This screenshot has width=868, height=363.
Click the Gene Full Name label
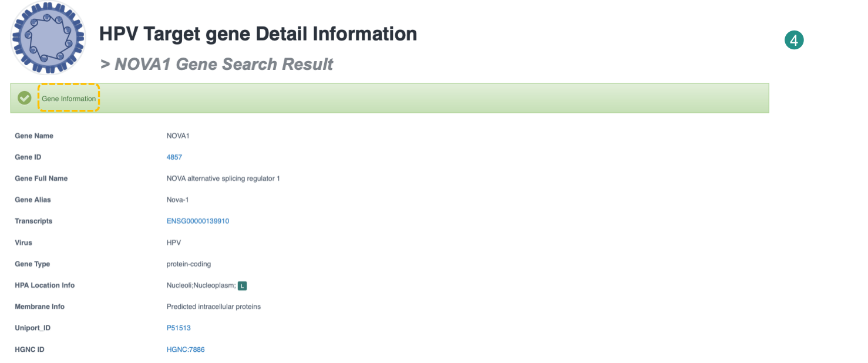41,179
